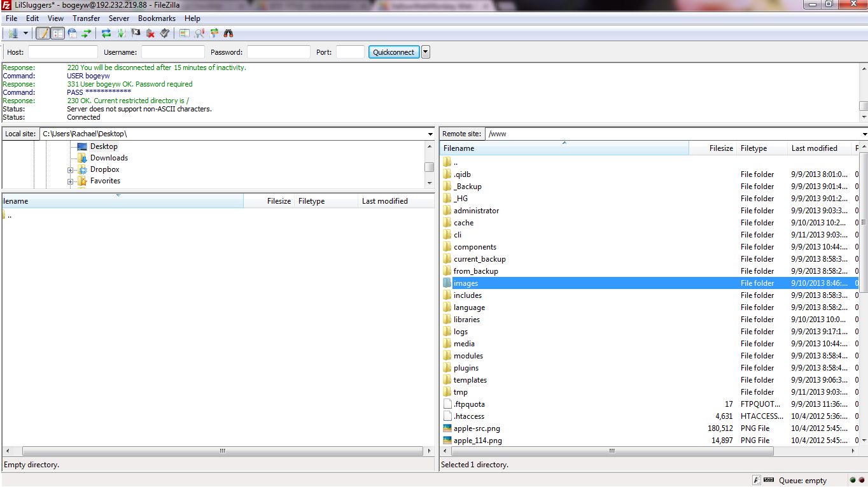Toggle the transfer queue display
The height and width of the screenshot is (487, 868).
(x=87, y=33)
